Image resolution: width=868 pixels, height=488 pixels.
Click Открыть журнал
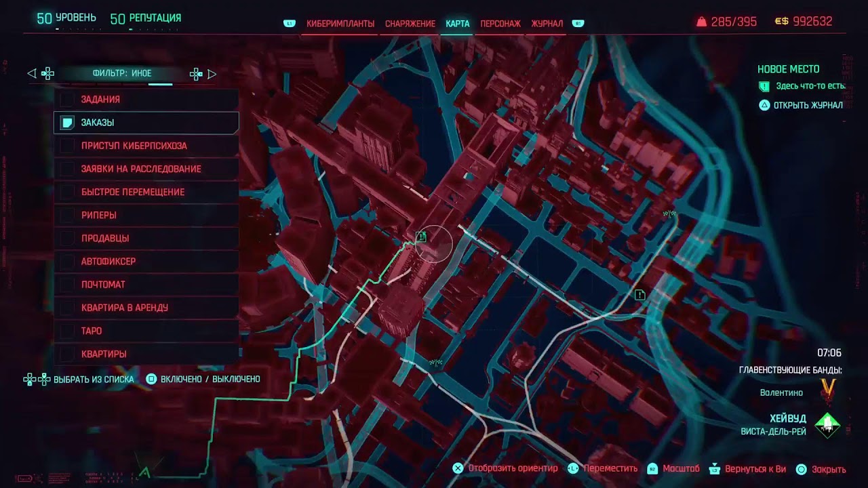[808, 105]
